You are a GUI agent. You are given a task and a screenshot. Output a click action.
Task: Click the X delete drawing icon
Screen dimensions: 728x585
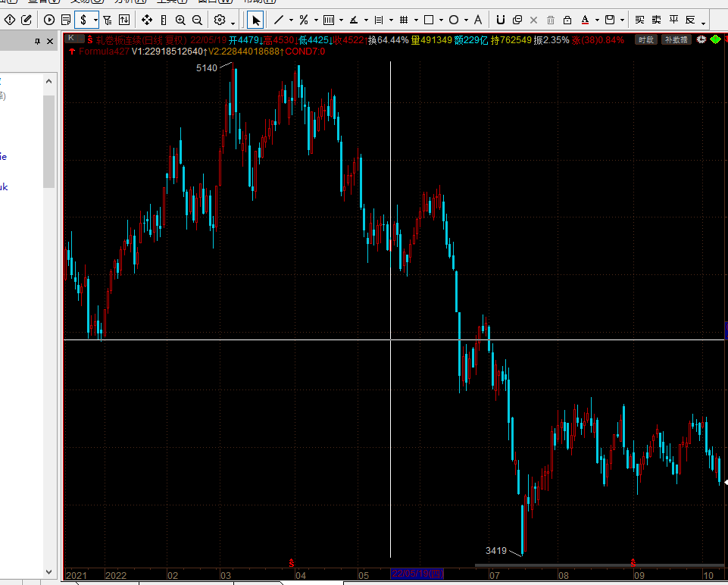pos(534,20)
